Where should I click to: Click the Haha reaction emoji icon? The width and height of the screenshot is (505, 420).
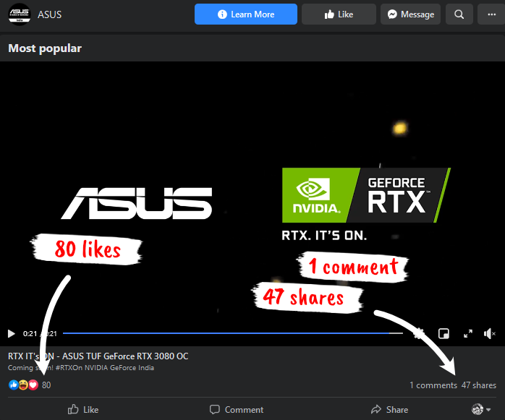click(x=23, y=385)
